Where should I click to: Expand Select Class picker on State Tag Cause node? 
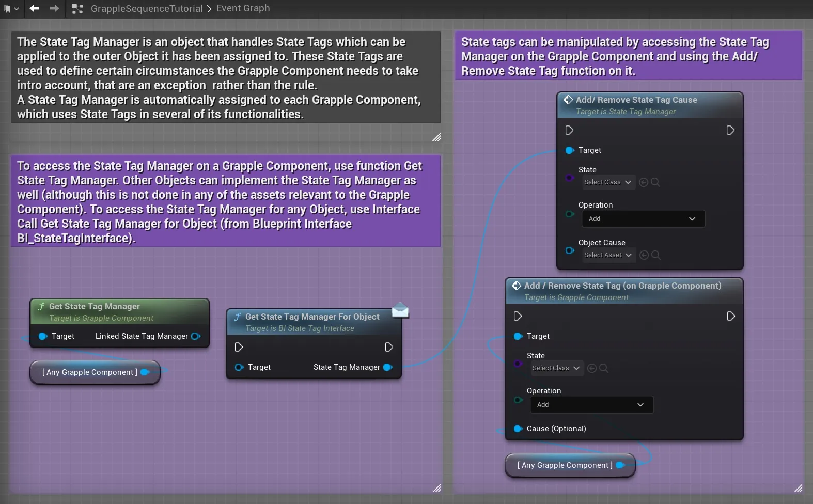tap(608, 182)
